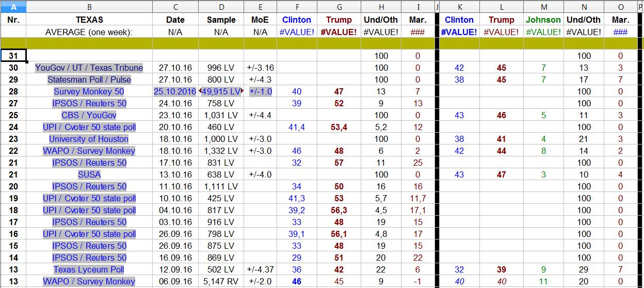This screenshot has width=644, height=288.
Task: Select row header number 25
Action: point(13,115)
